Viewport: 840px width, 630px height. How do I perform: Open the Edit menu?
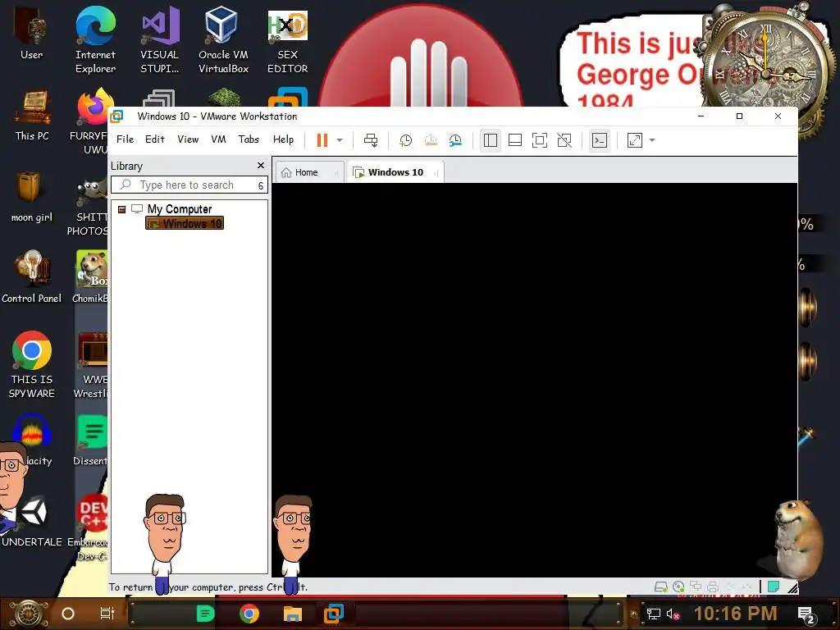155,139
